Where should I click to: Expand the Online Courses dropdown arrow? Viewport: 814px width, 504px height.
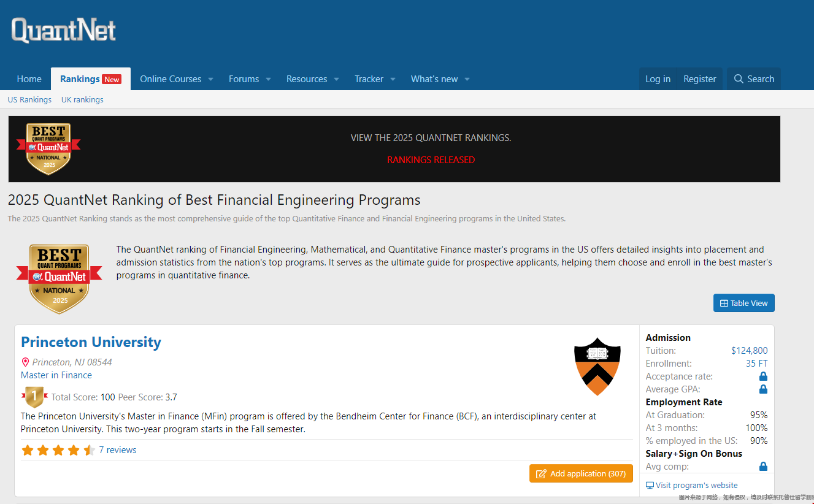(210, 79)
